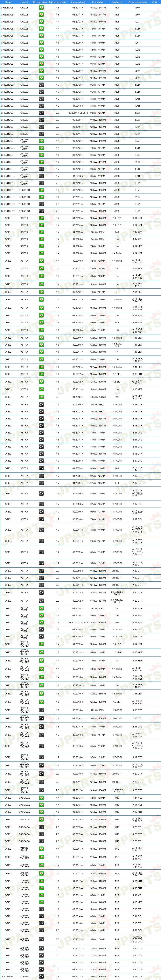
Task: Select the '64kW / 87KM' power cell
Action: [x=98, y=239]
